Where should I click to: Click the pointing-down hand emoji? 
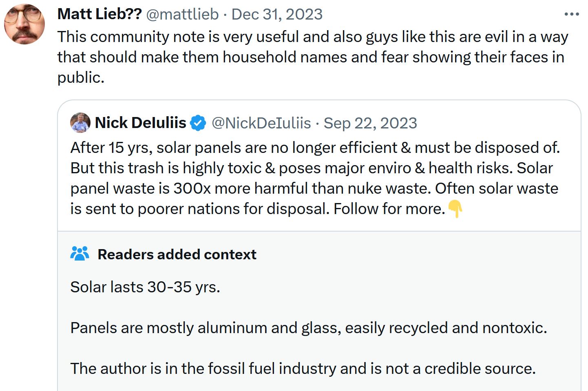click(x=455, y=209)
